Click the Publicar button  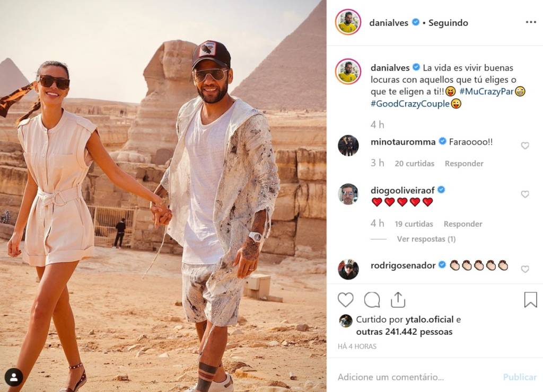click(520, 377)
